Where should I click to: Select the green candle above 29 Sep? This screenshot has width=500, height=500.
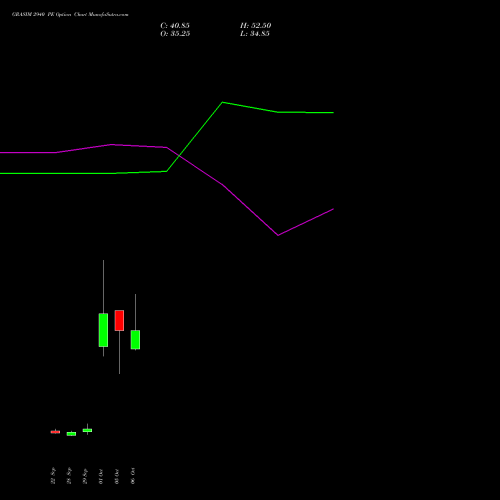(87, 430)
